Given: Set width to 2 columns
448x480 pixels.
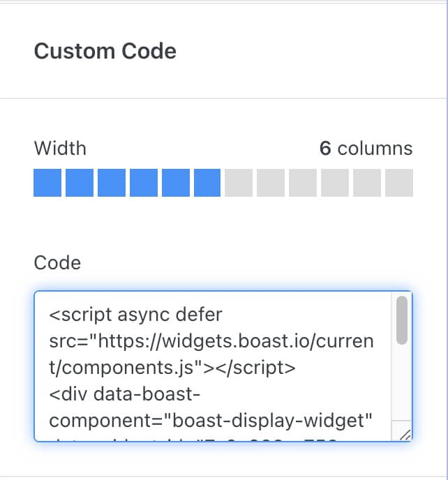Looking at the screenshot, I should click(80, 183).
